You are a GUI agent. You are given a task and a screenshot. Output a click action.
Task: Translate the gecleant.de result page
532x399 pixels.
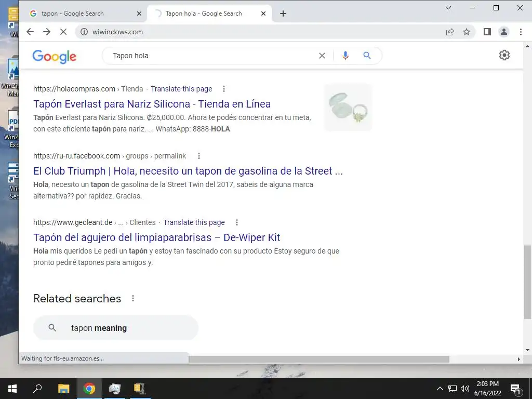click(x=194, y=222)
